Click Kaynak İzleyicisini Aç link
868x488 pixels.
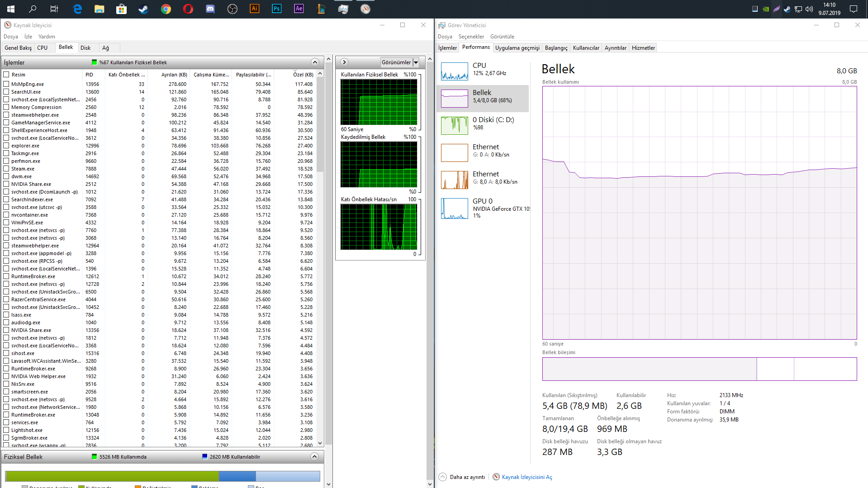pos(527,477)
